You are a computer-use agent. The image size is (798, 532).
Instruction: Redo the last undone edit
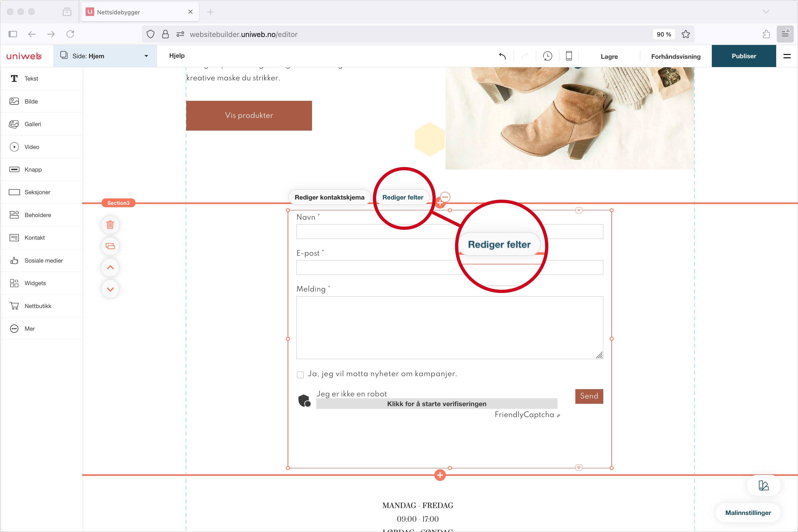525,56
